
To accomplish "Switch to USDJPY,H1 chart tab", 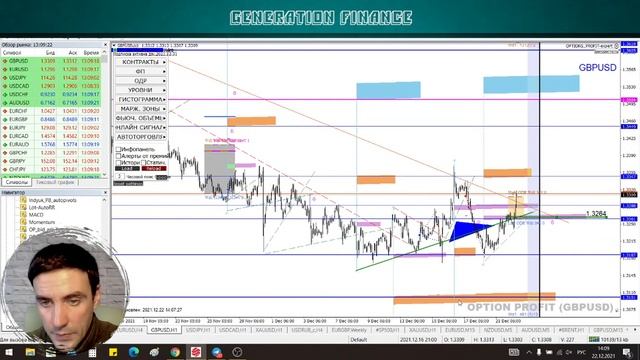I will click(x=198, y=330).
